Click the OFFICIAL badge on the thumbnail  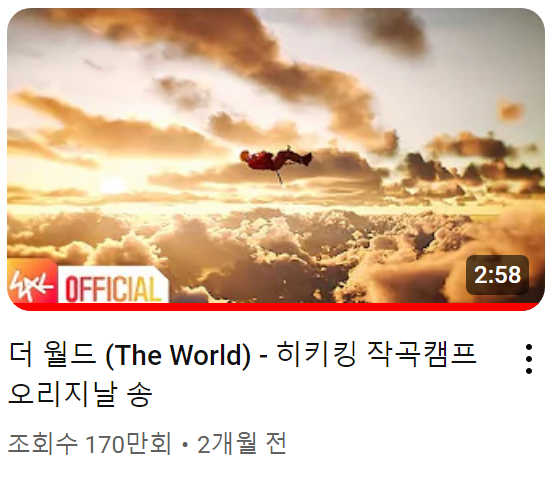click(x=113, y=286)
